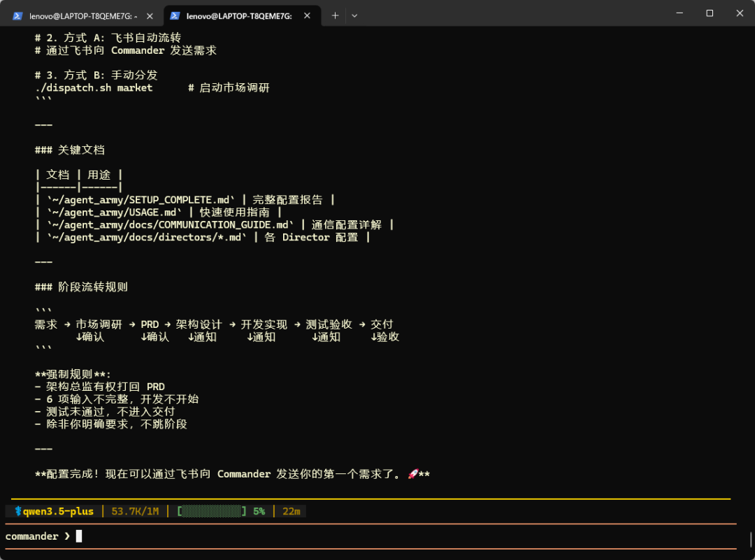Screen dimensions: 755x560
Task: Click the ./dispatch.sh market command text
Action: 94,87
